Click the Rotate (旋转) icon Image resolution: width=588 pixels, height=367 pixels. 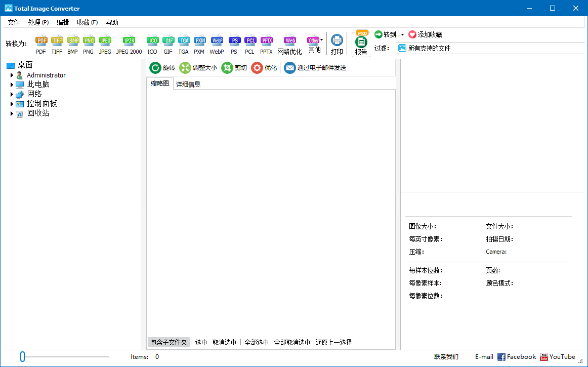[155, 68]
